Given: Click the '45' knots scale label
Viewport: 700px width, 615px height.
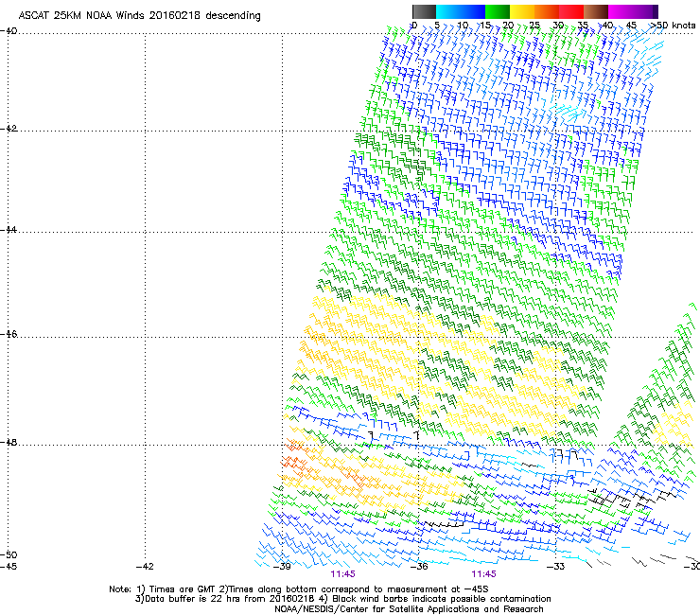Looking at the screenshot, I should click(x=631, y=26).
